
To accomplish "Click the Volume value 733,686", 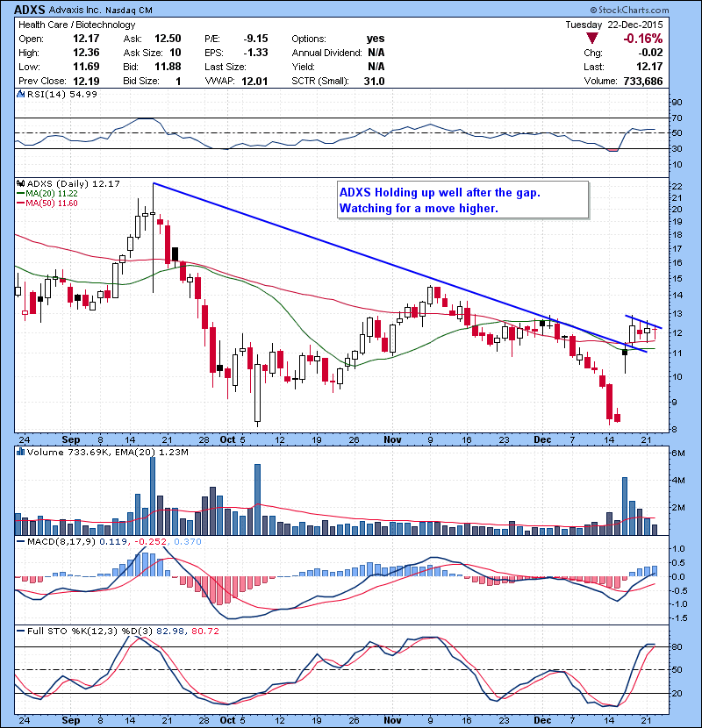I will [643, 82].
